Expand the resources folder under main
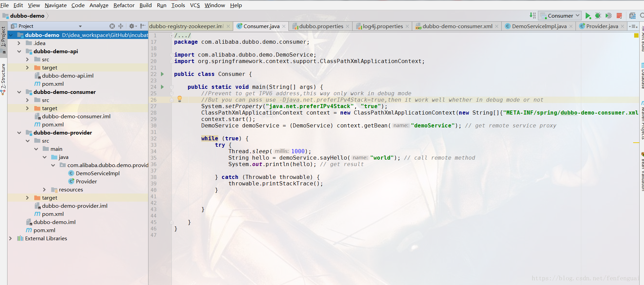 point(44,189)
